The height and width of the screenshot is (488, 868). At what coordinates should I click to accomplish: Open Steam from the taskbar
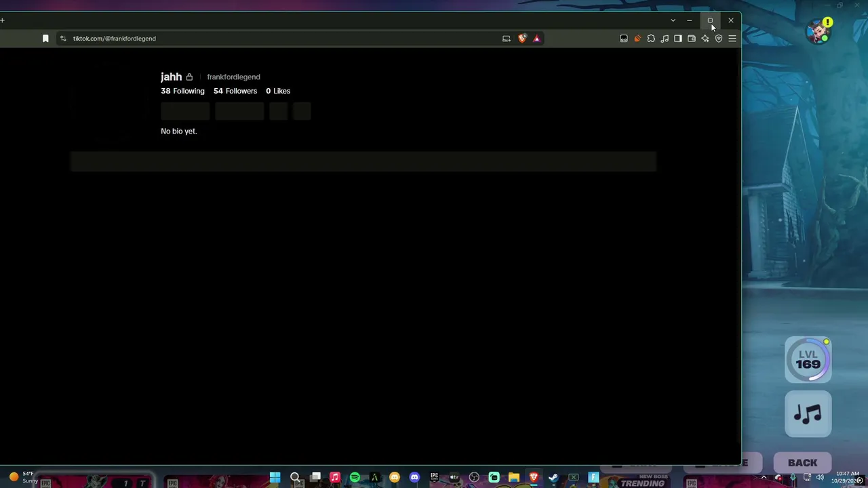click(x=553, y=478)
